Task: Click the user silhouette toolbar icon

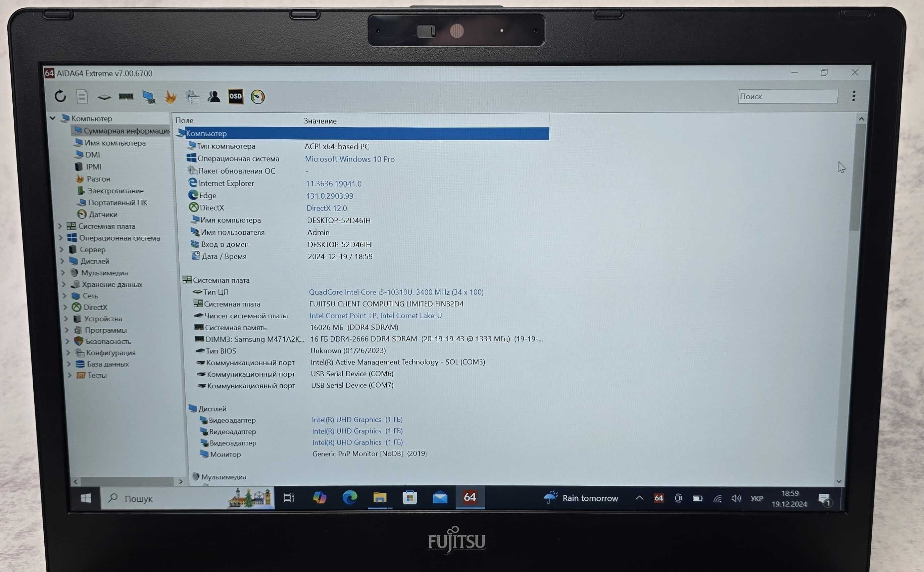Action: tap(214, 96)
